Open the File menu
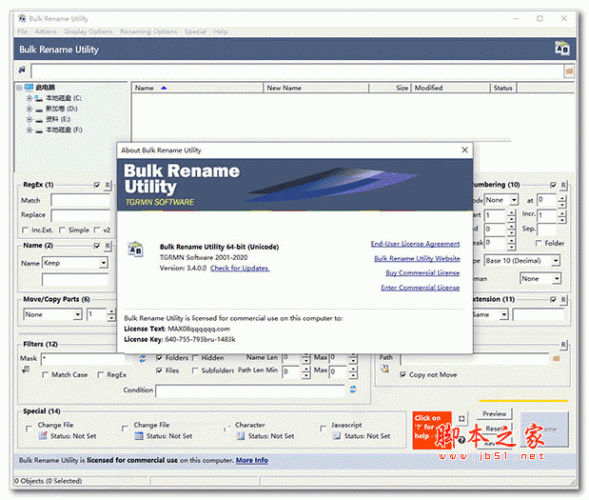589x500 pixels. (x=22, y=32)
